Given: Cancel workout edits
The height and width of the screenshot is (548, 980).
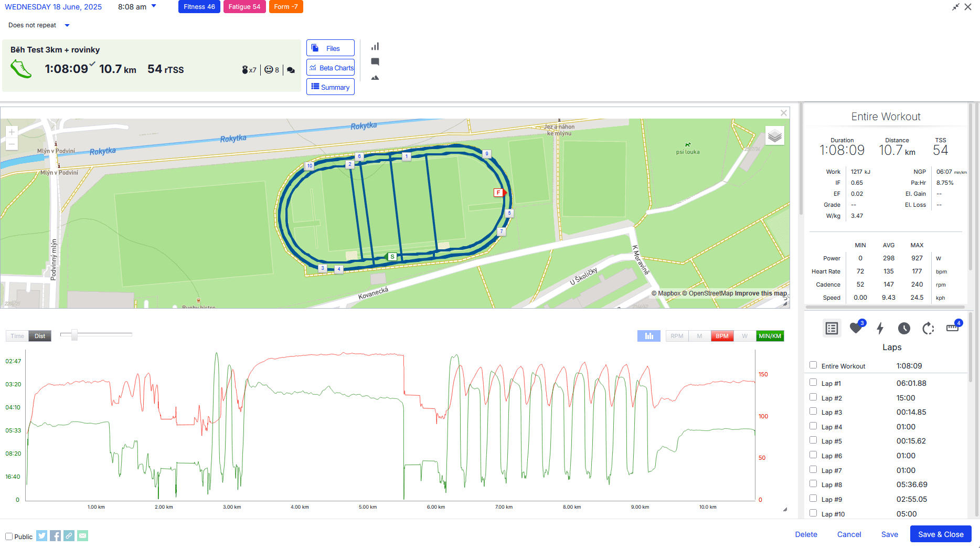Looking at the screenshot, I should [849, 534].
